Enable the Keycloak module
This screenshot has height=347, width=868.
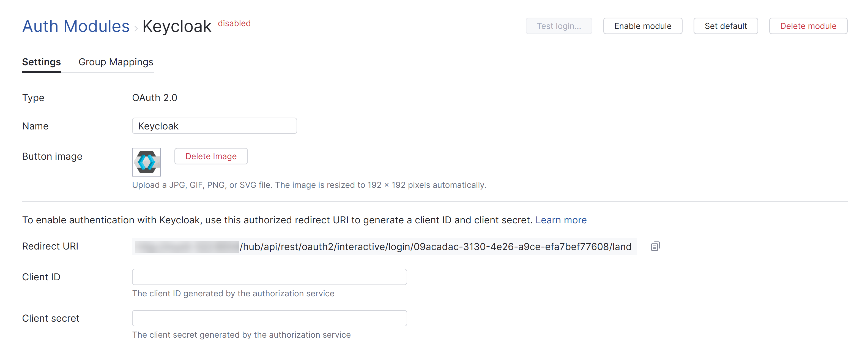(642, 26)
